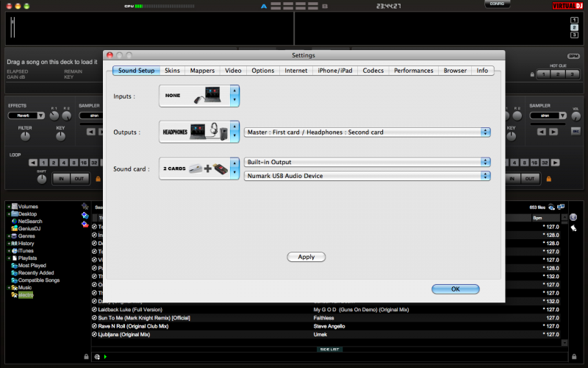Image resolution: width=588 pixels, height=368 pixels.
Task: Open Numark USB Audio Device dropdown
Action: pos(367,176)
